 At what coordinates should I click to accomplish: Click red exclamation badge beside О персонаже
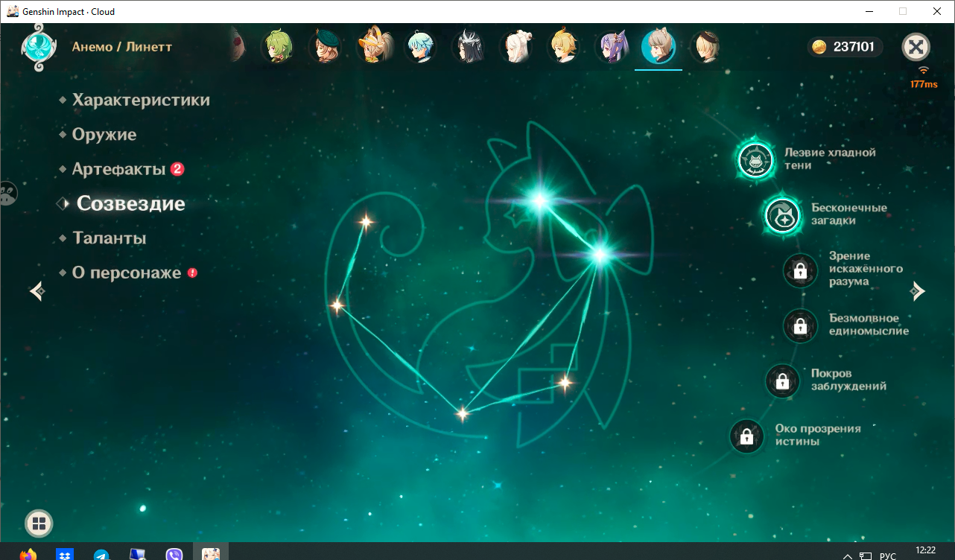(193, 273)
